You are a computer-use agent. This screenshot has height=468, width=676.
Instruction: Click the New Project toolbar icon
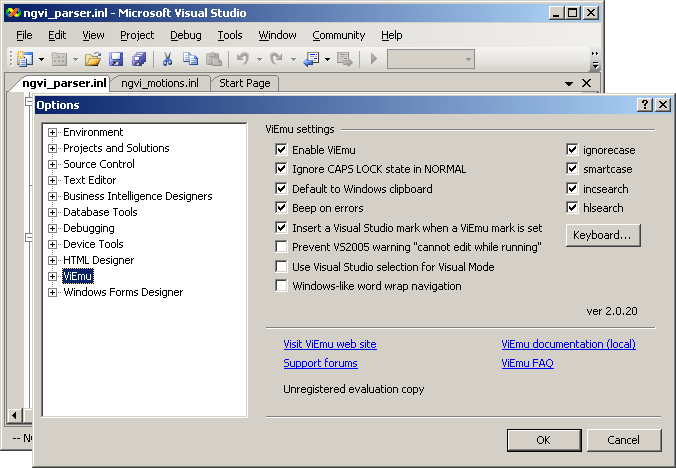pyautogui.click(x=25, y=59)
